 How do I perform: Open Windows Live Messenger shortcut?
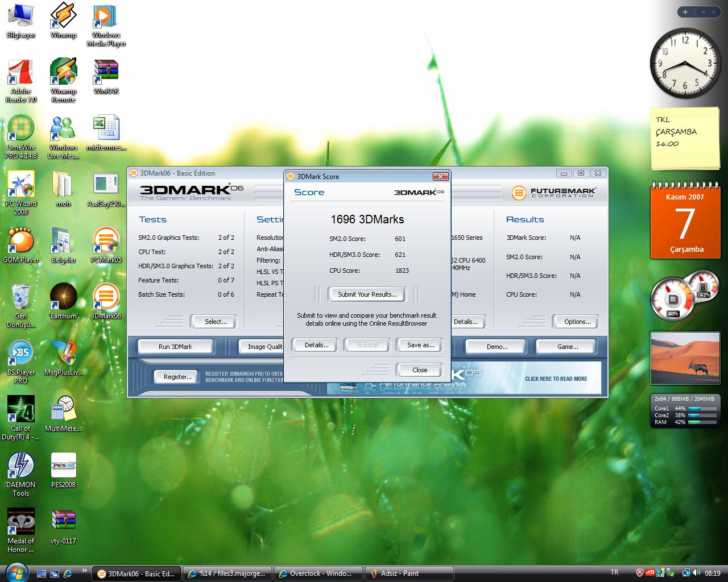click(x=63, y=138)
